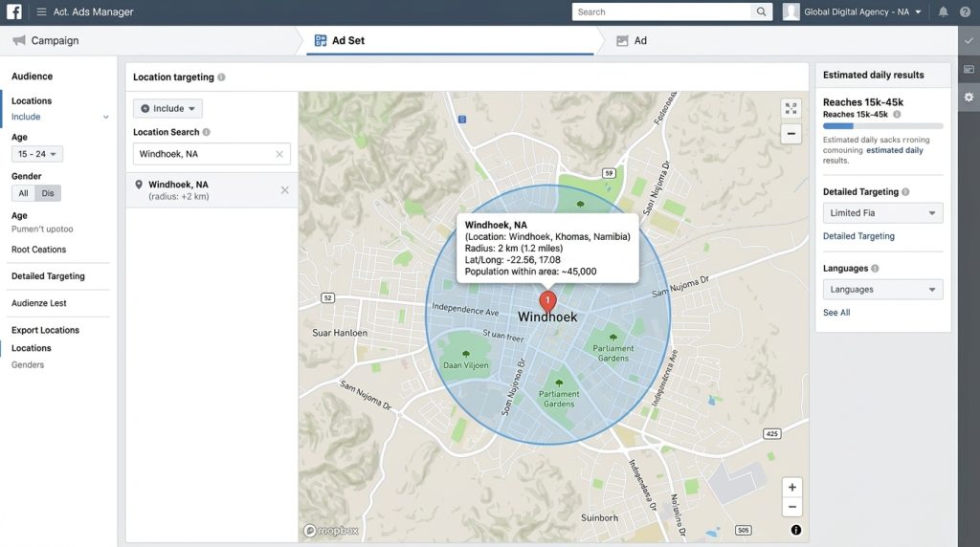Image resolution: width=980 pixels, height=547 pixels.
Task: Select the Dis gender option
Action: coord(48,193)
